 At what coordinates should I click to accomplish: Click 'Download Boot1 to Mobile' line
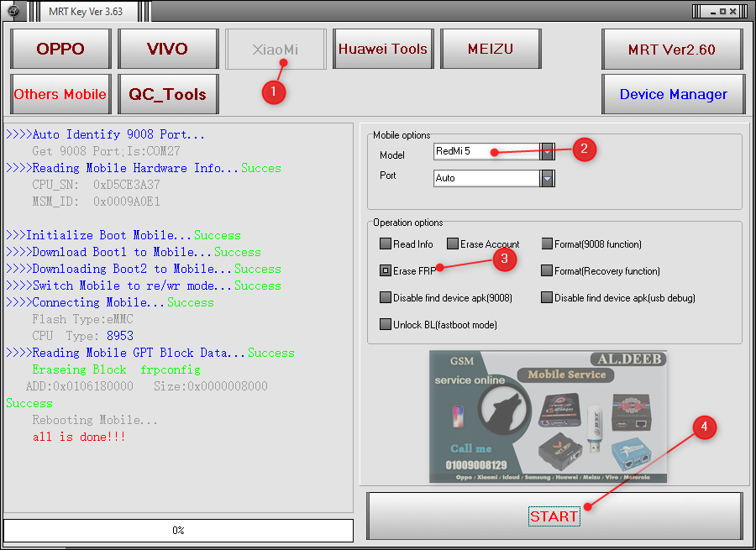(x=133, y=252)
